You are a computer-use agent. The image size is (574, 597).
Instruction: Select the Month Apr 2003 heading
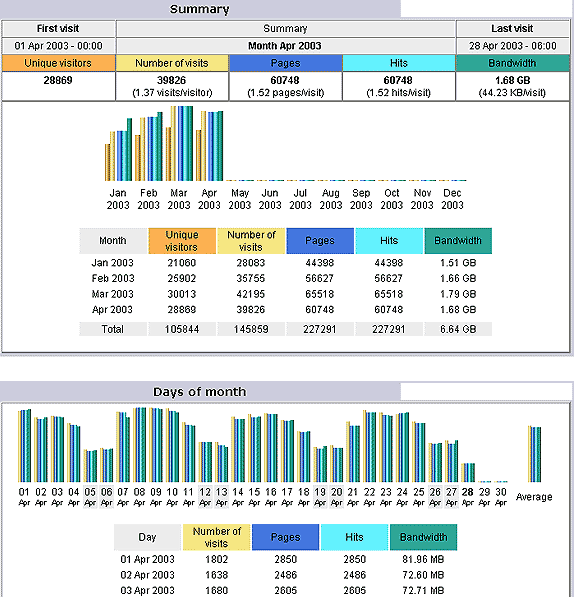pos(285,46)
